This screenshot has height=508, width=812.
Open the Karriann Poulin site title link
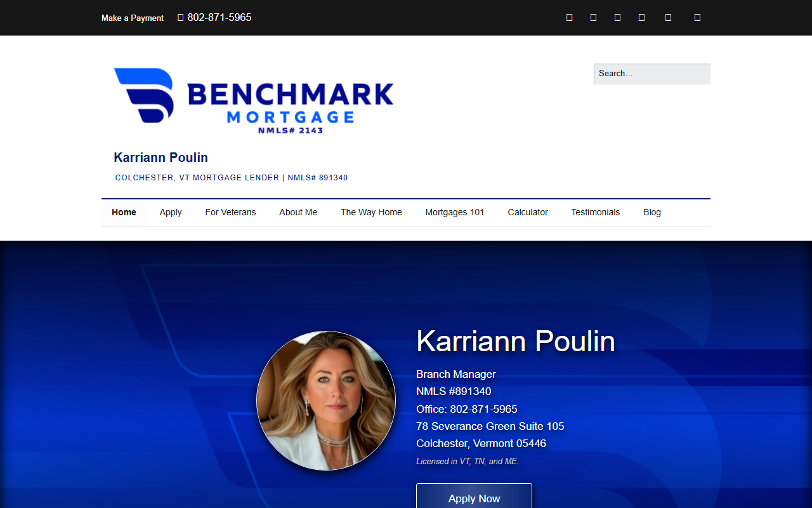[161, 157]
